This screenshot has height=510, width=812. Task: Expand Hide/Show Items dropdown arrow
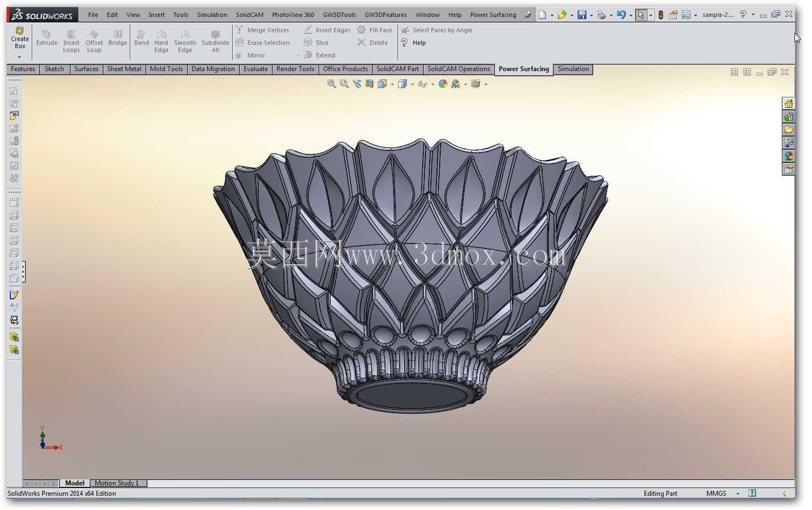coord(433,84)
